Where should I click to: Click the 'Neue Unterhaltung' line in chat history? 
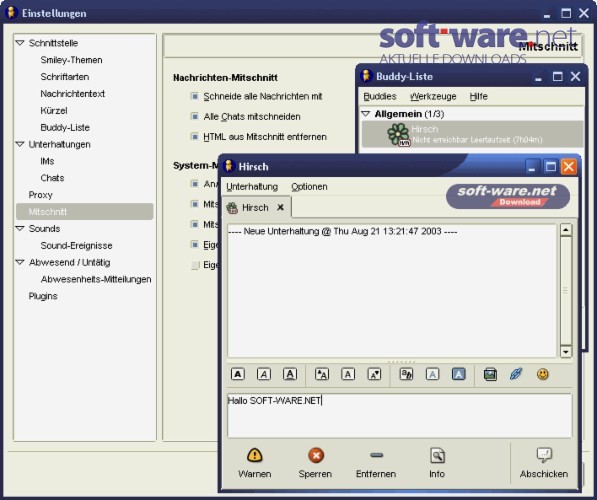point(343,231)
